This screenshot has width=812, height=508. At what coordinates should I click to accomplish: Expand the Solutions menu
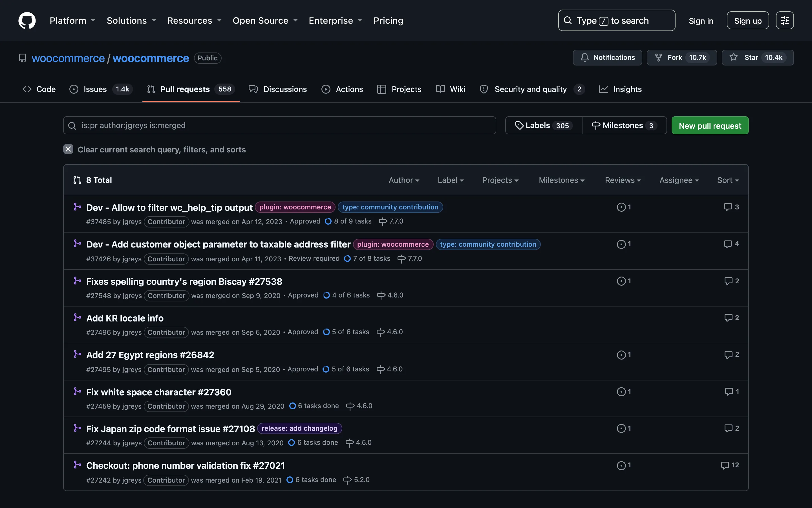[x=131, y=21]
